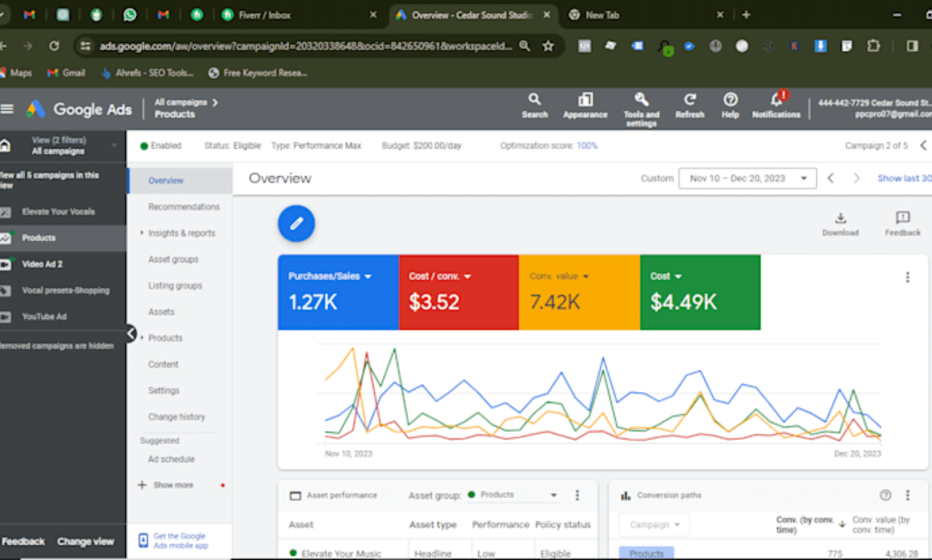Open Notifications in Google Ads
The image size is (932, 560).
tap(775, 108)
